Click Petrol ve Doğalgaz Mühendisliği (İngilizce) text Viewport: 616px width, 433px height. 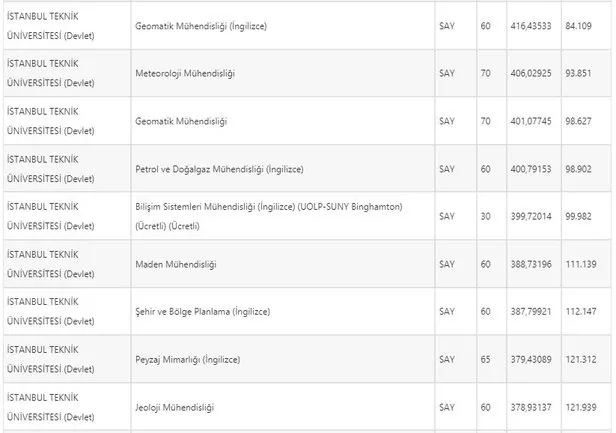[x=218, y=168]
